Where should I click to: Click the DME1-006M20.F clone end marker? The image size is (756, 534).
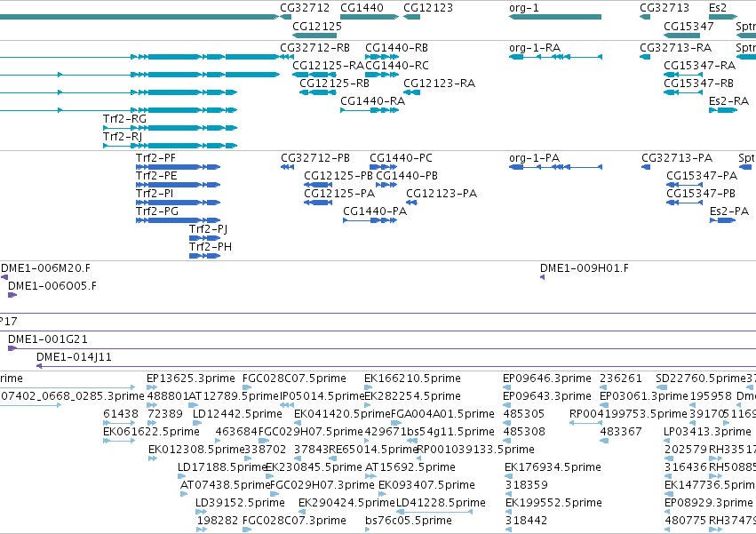pos(4,277)
